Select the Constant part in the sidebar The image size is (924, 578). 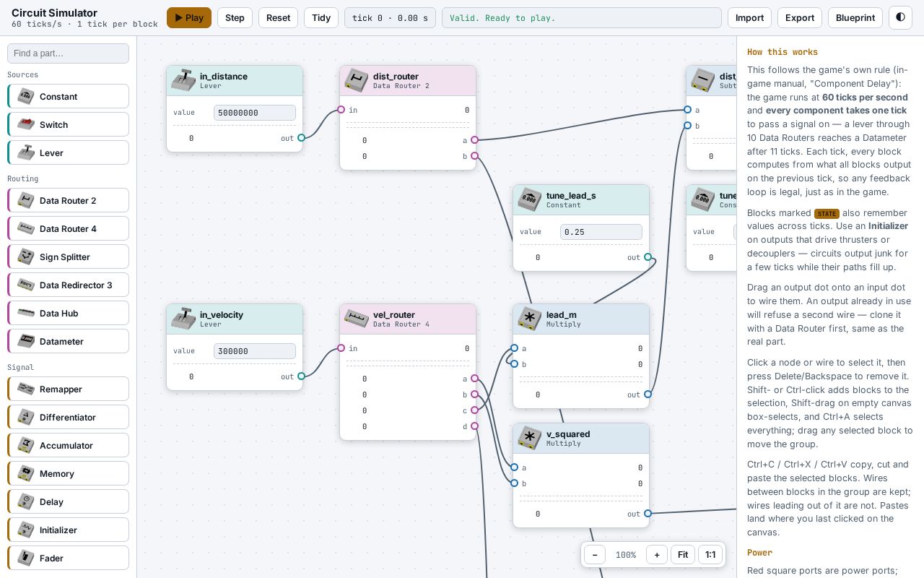coord(68,96)
